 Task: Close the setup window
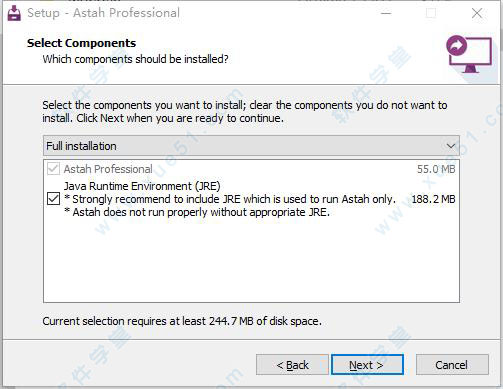pos(477,13)
